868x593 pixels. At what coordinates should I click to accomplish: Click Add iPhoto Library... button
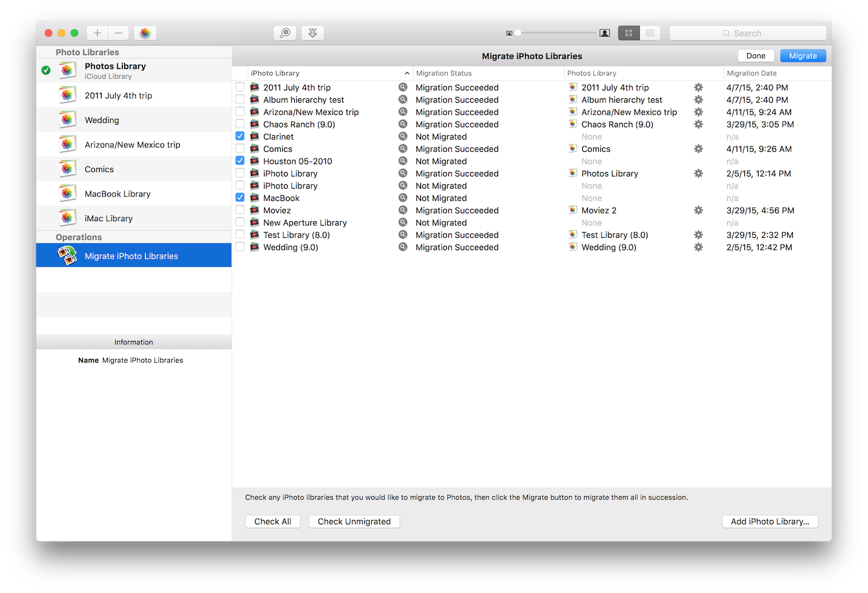click(770, 521)
